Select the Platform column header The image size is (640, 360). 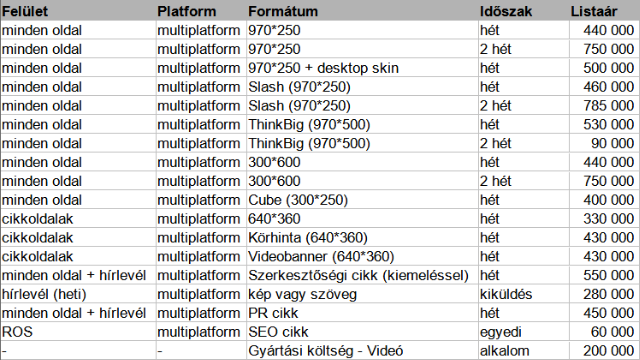[x=201, y=11]
